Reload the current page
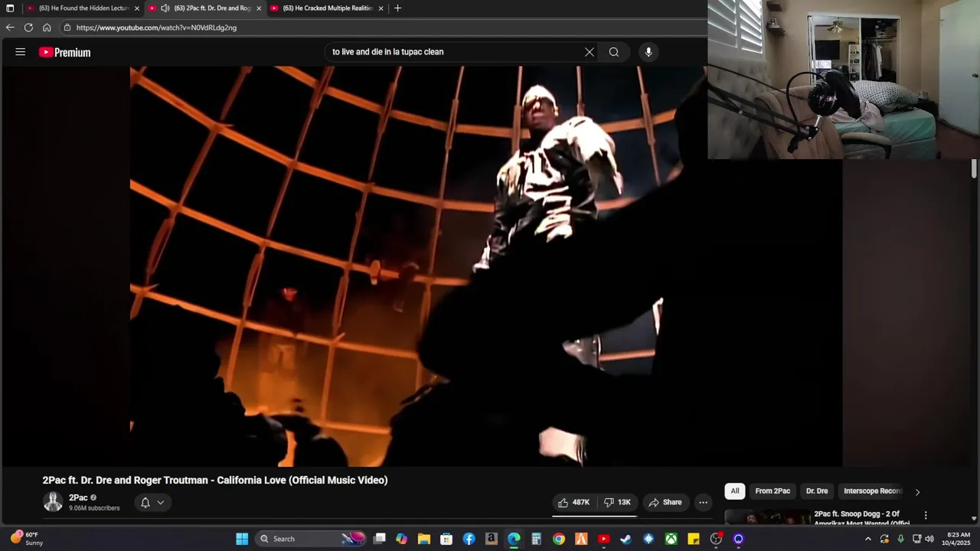This screenshot has height=551, width=980. (28, 28)
